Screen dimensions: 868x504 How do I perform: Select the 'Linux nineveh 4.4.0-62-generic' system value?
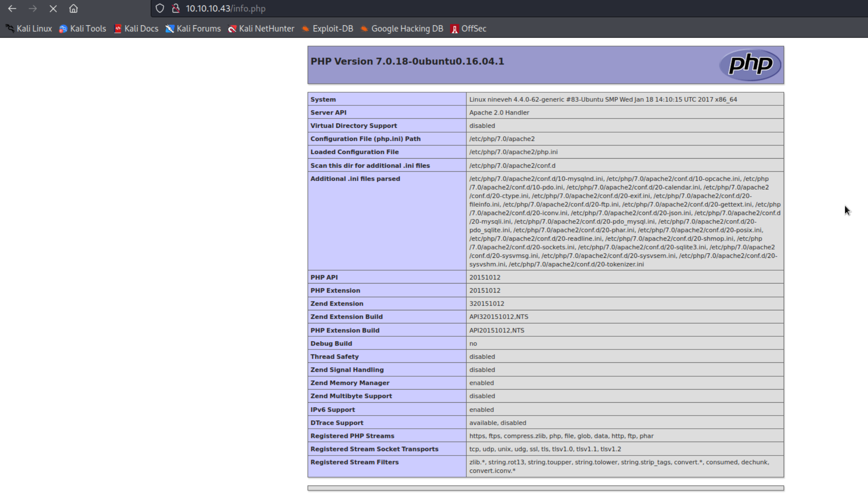pyautogui.click(x=603, y=99)
